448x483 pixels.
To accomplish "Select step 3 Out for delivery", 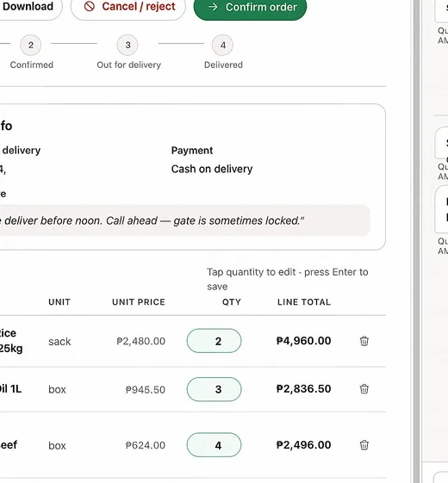I will [x=128, y=46].
